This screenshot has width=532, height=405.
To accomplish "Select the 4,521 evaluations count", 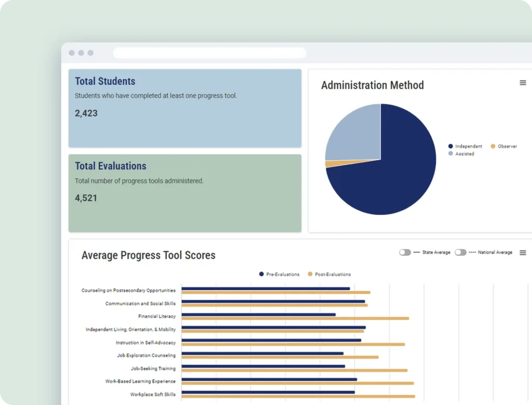I will tap(86, 198).
